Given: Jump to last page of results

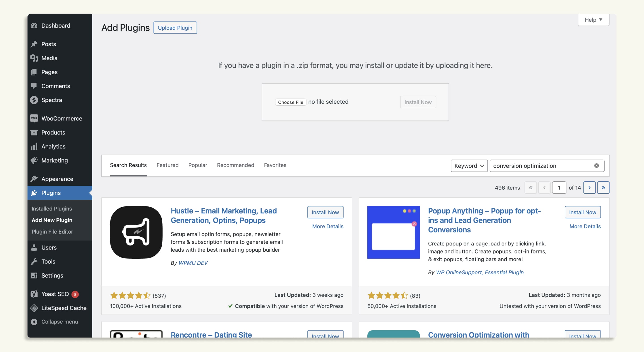Looking at the screenshot, I should coord(603,187).
